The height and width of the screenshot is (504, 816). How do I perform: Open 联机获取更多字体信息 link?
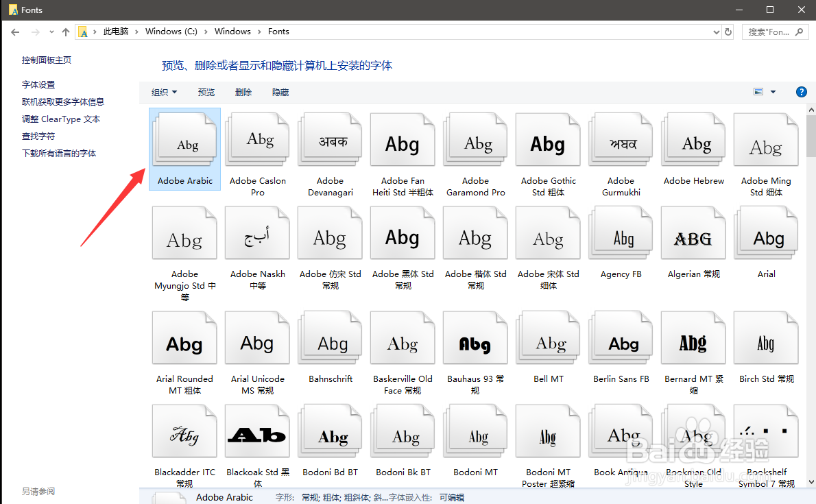click(63, 101)
